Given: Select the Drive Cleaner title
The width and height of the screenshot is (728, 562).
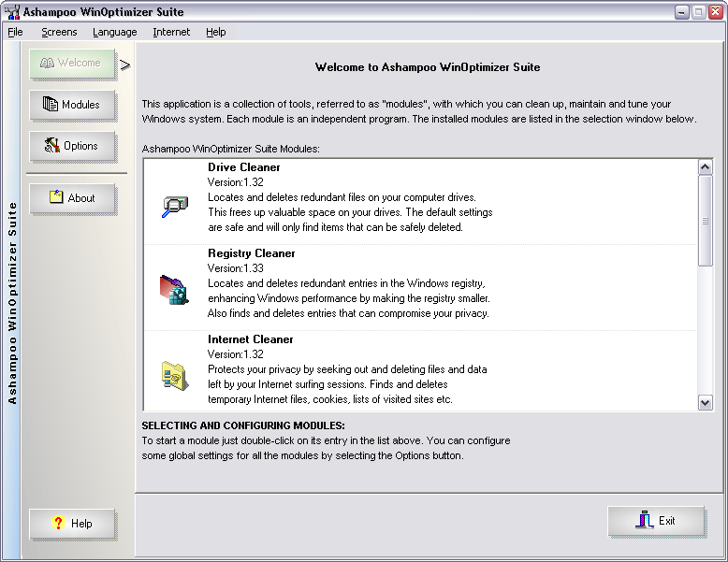Looking at the screenshot, I should 243,167.
